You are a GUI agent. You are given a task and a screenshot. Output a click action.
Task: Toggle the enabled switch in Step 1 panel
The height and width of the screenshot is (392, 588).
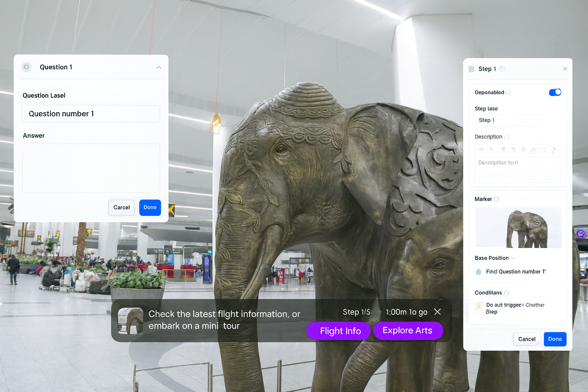[x=555, y=92]
